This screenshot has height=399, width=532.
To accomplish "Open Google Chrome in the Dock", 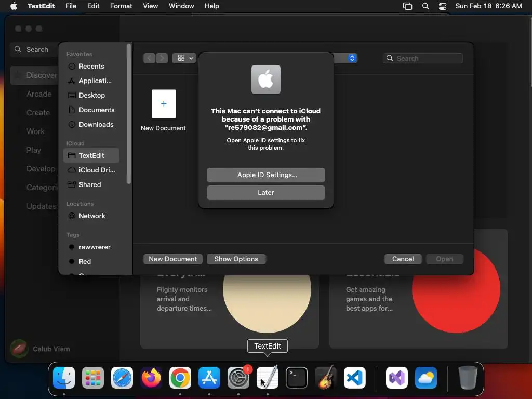I will pyautogui.click(x=180, y=378).
